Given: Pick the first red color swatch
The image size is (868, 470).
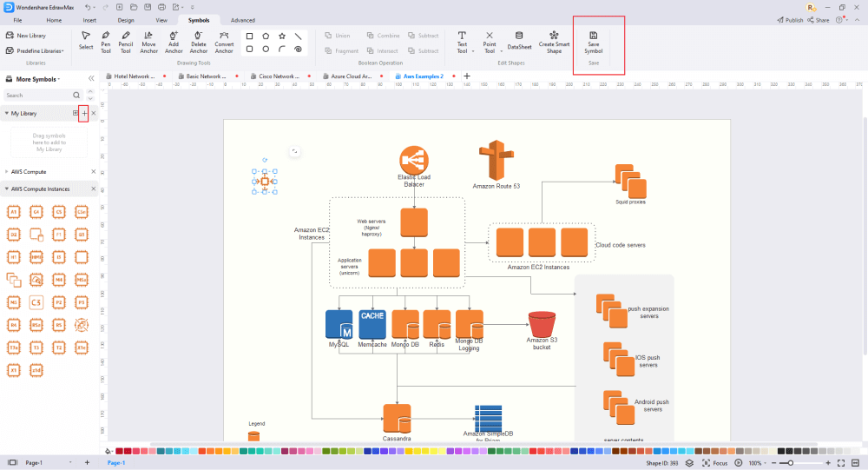Looking at the screenshot, I should (119, 451).
